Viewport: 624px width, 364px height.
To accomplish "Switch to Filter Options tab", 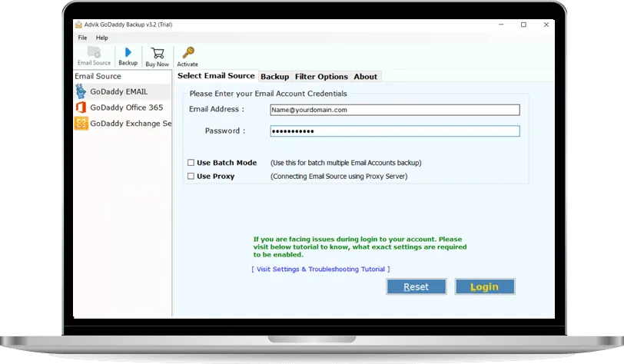I will [321, 77].
